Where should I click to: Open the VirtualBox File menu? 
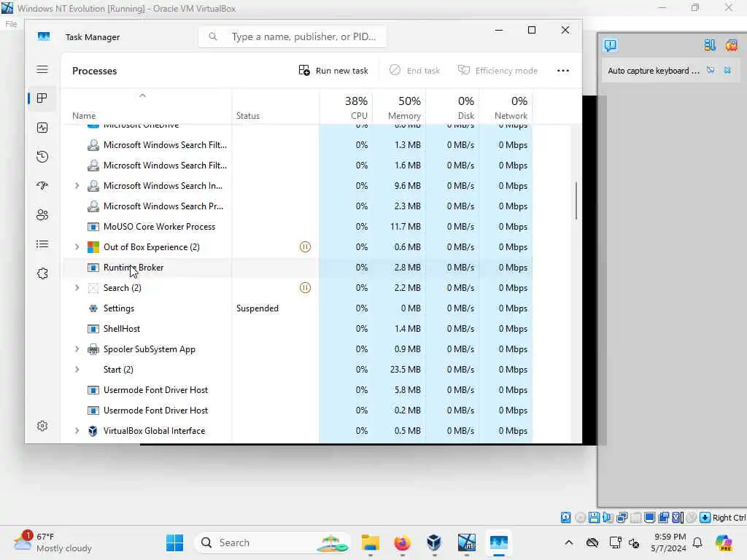(11, 24)
